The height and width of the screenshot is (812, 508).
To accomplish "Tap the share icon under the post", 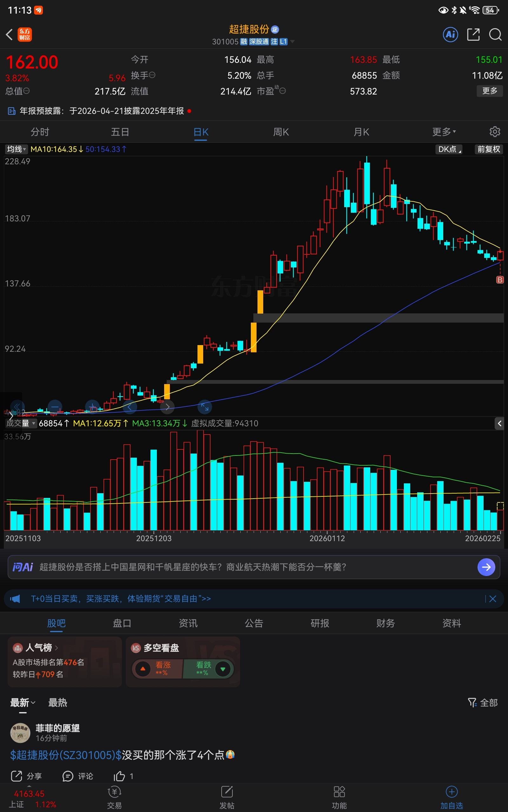I will click(17, 776).
